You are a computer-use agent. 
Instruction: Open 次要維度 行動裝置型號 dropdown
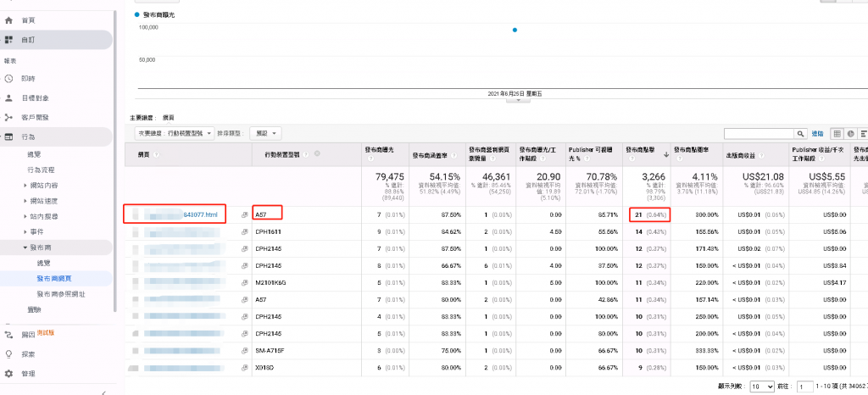pos(175,133)
